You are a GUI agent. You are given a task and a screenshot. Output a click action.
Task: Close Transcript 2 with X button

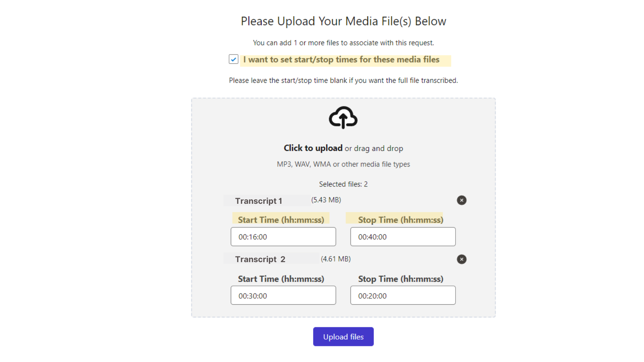pos(461,259)
